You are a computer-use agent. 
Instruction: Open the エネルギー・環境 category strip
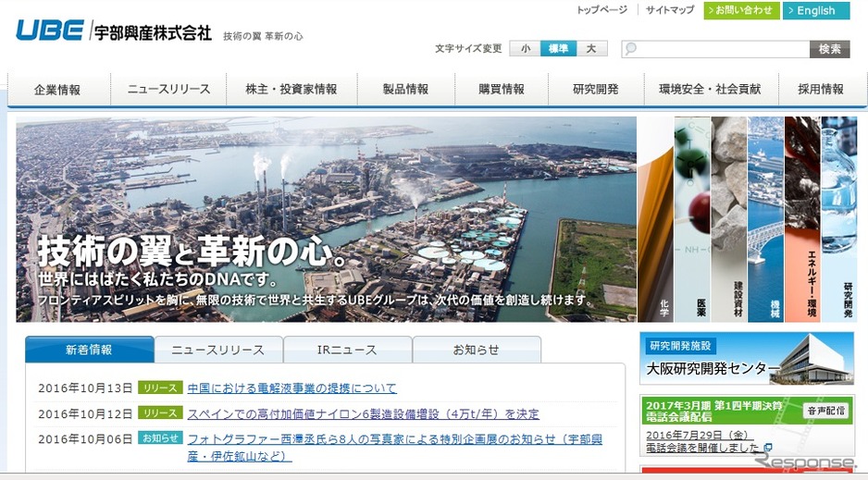pos(802,218)
